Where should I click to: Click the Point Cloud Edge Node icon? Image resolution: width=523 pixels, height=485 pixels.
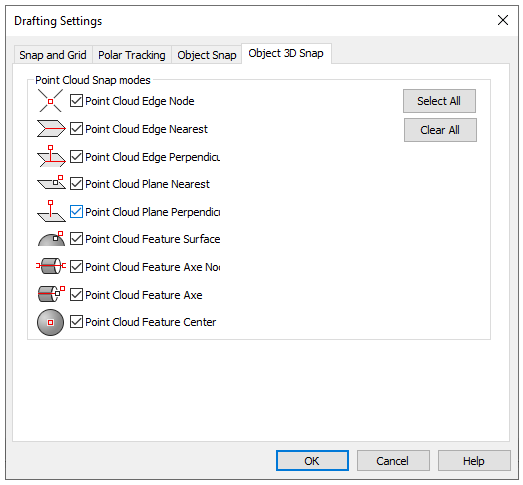(50, 101)
